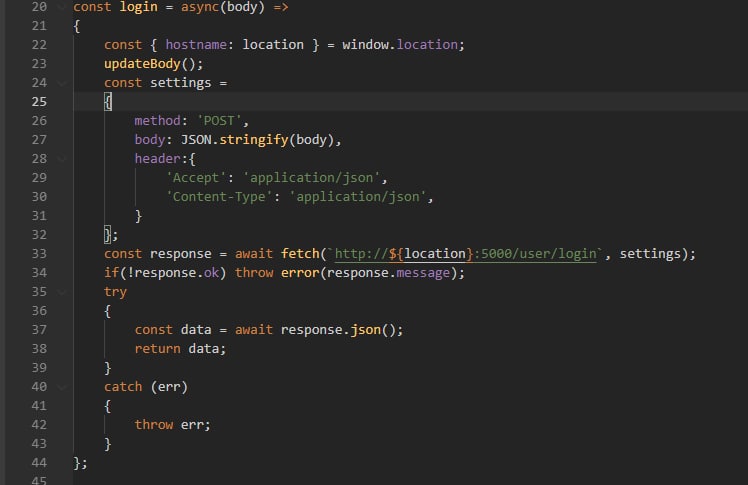
Task: Click line number 30 in the gutter
Action: point(39,197)
